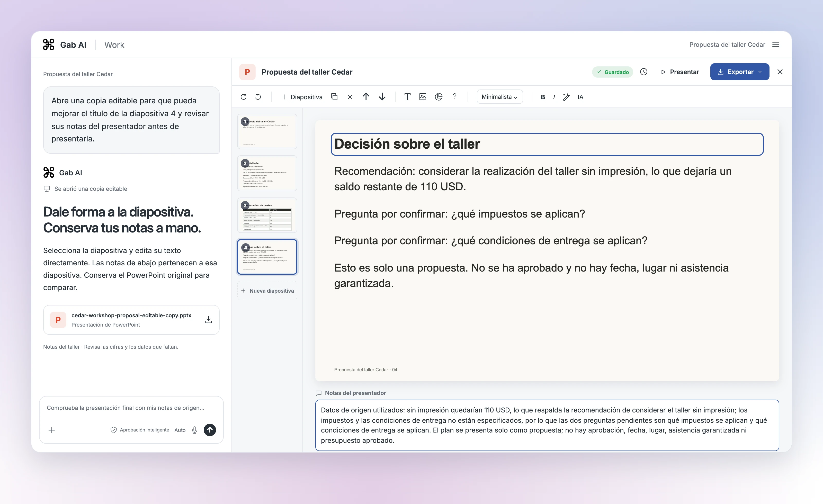The image size is (823, 504).
Task: Insert a chart with the pie chart icon
Action: [439, 97]
